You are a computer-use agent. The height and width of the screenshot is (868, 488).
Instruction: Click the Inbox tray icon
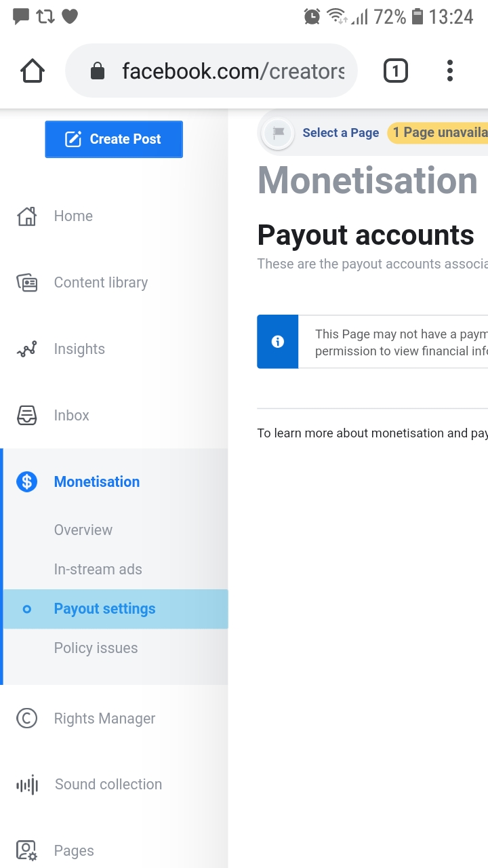point(26,416)
